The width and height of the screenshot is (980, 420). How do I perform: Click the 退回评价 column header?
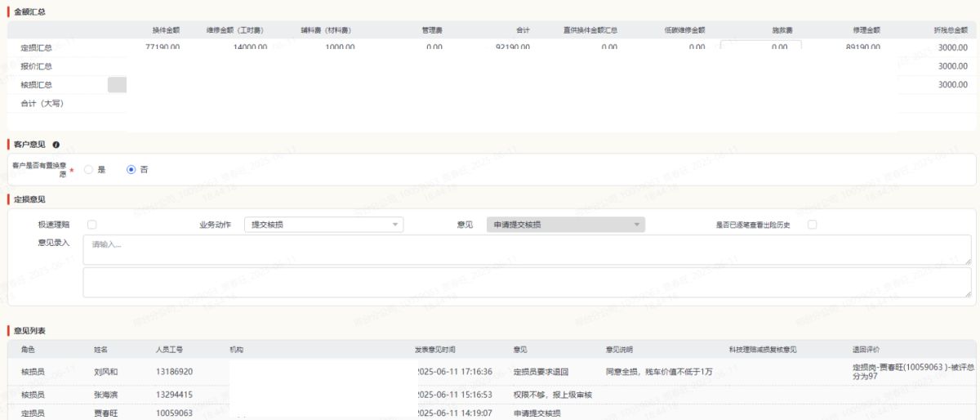866,350
